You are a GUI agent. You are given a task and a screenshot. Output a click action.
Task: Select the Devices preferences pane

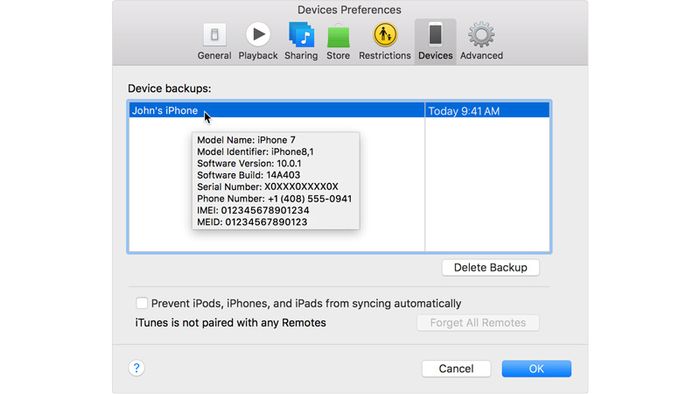[435, 41]
